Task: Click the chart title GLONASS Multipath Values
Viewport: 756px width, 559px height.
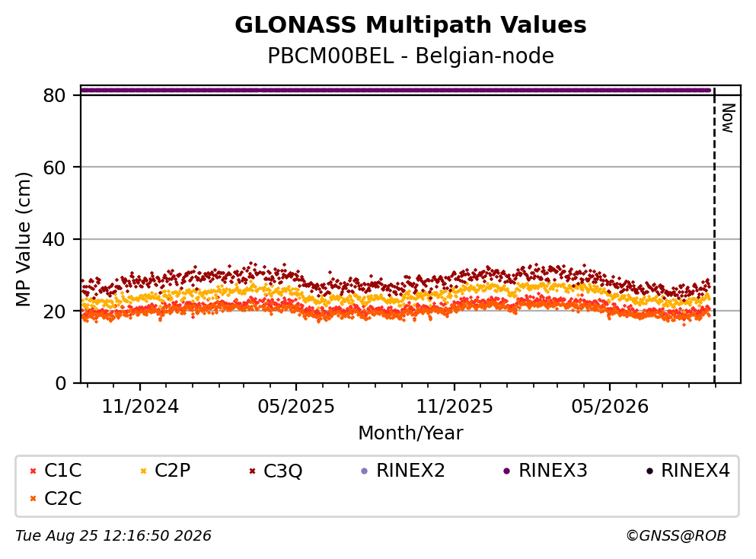Action: pos(410,25)
